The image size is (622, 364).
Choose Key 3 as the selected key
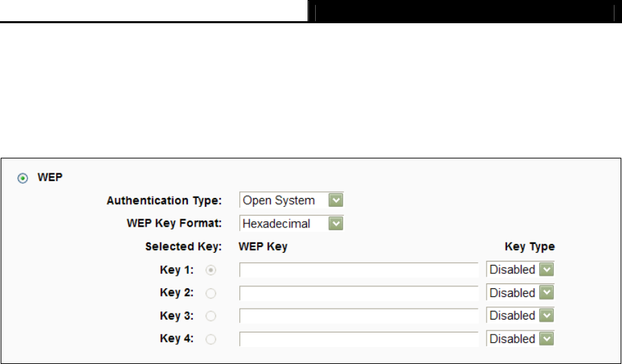pos(211,316)
